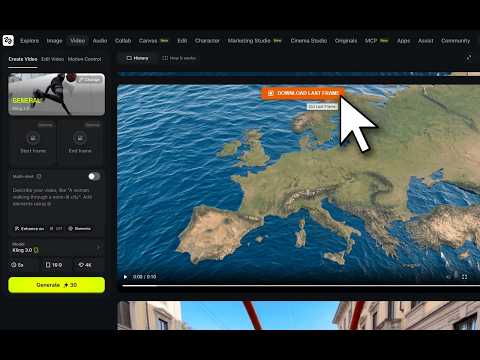
Task: Click the yellow Generate button
Action: [x=56, y=285]
